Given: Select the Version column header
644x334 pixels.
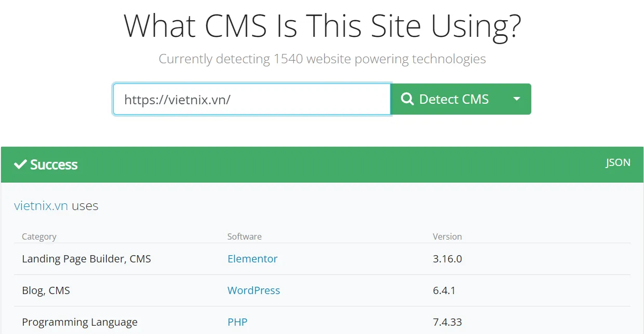Looking at the screenshot, I should pos(447,236).
